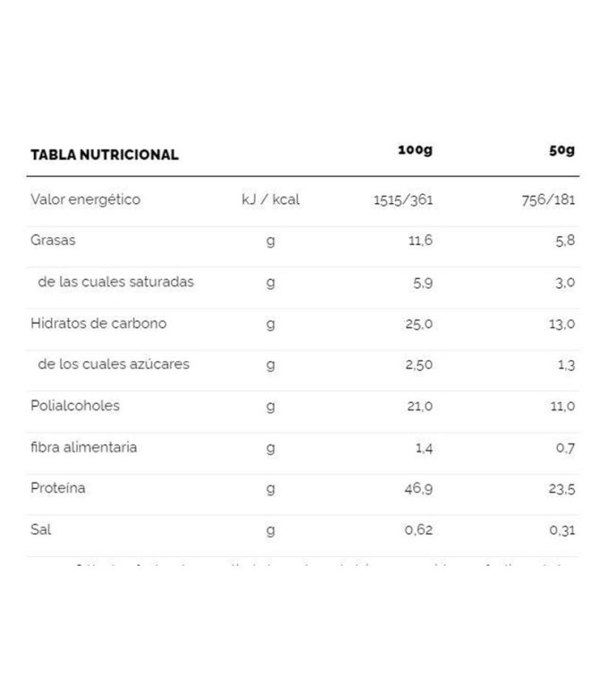Select the 1515/361 energy value
Viewport: 591px width, 700px height.
(403, 200)
